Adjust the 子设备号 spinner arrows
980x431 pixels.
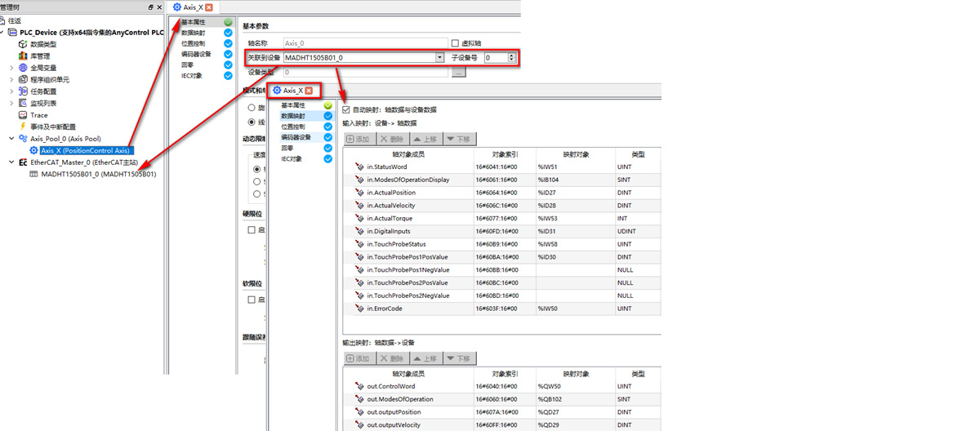[512, 58]
